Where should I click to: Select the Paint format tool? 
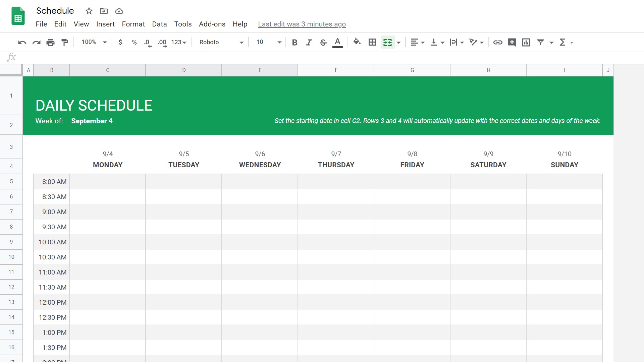point(64,42)
